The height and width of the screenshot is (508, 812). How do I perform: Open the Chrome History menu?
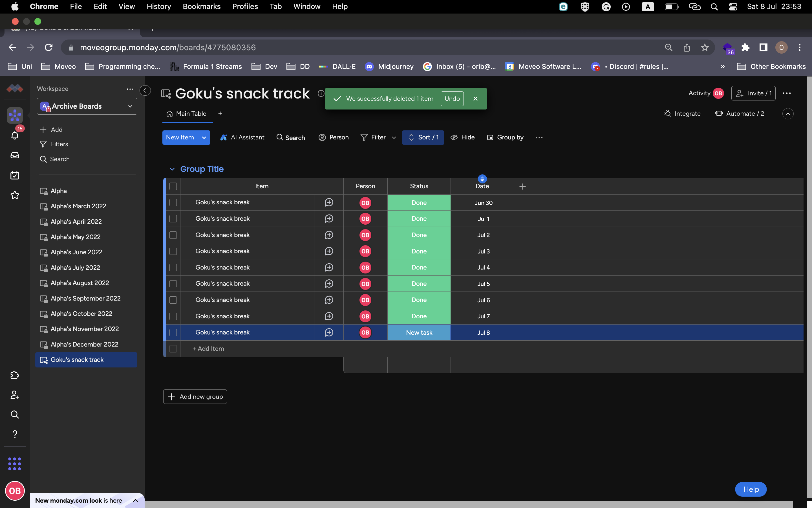[x=159, y=6]
